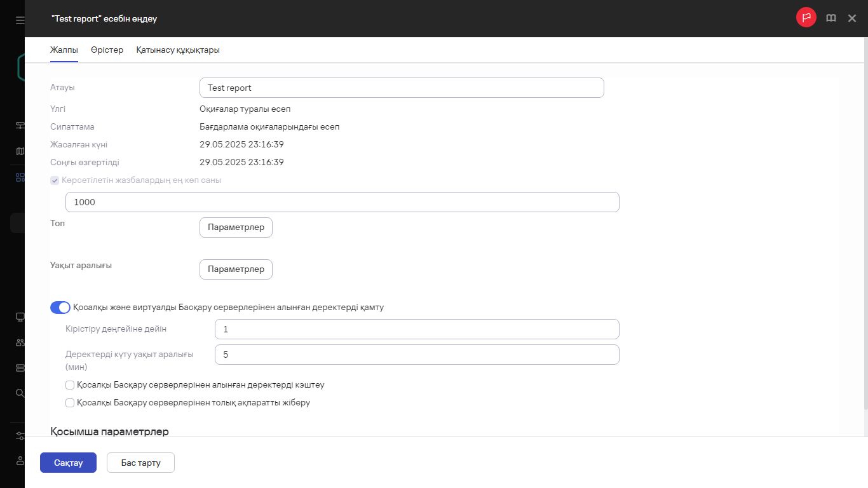This screenshot has width=868, height=488.
Task: Enable 'деректерді кэштеу' checkbox
Action: pyautogui.click(x=70, y=385)
